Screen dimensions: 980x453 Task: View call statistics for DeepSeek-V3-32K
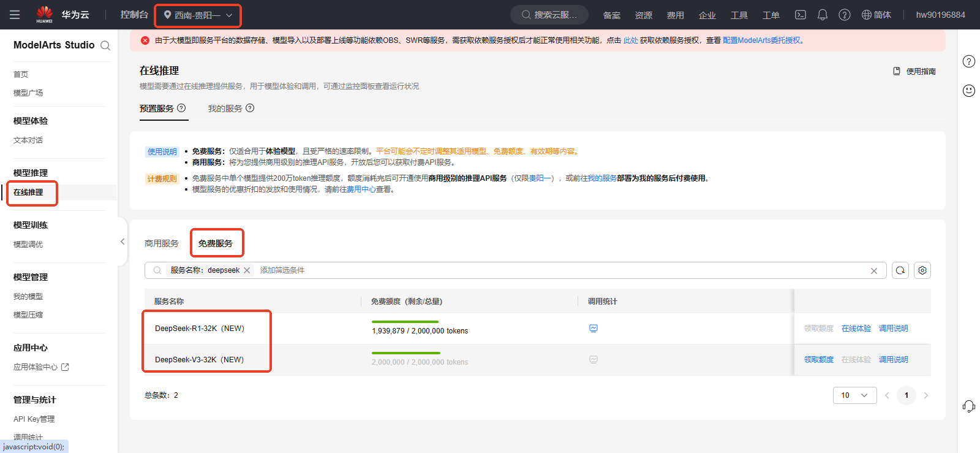pyautogui.click(x=594, y=360)
